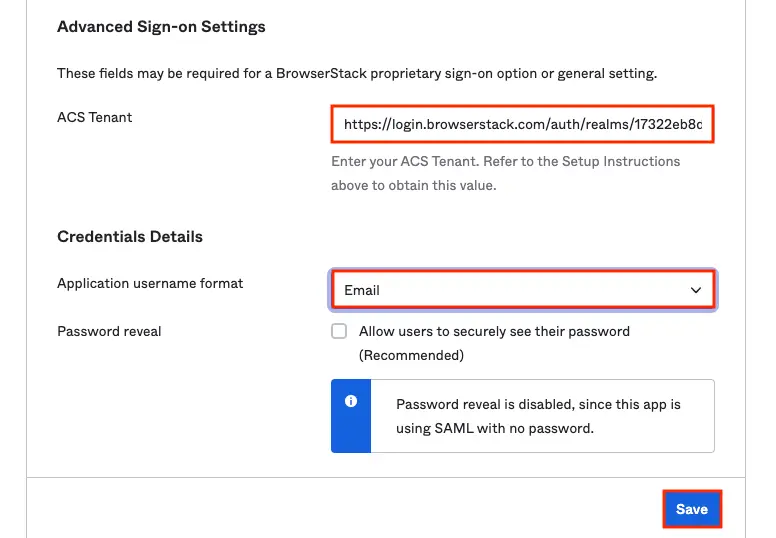The width and height of the screenshot is (776, 538).
Task: Click the "Password reveal is disabled" message text
Action: (x=538, y=405)
